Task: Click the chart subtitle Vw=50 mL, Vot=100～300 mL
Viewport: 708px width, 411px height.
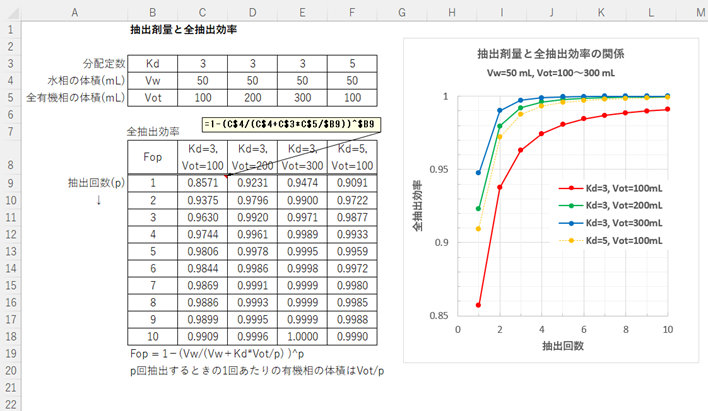Action: (x=551, y=73)
